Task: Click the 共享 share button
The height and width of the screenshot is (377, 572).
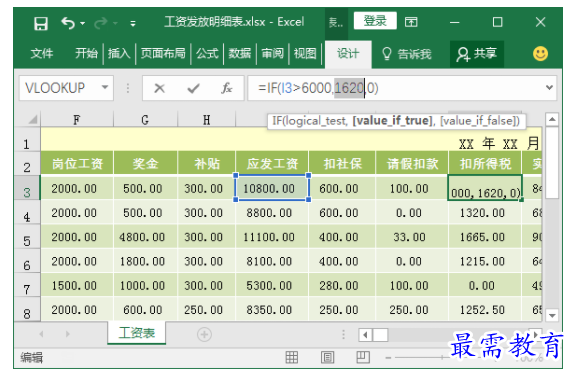Action: (x=477, y=54)
